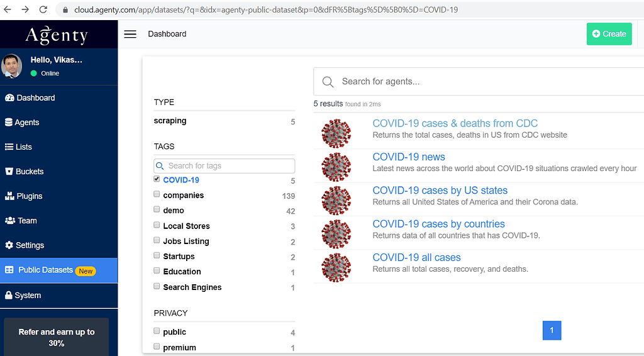Click the magnifier in agents search box

(x=328, y=82)
